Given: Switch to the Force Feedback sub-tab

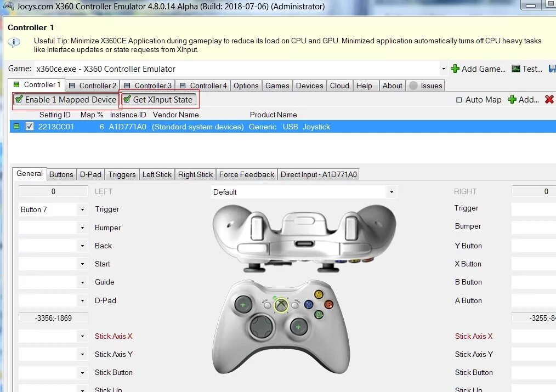Looking at the screenshot, I should coord(246,174).
